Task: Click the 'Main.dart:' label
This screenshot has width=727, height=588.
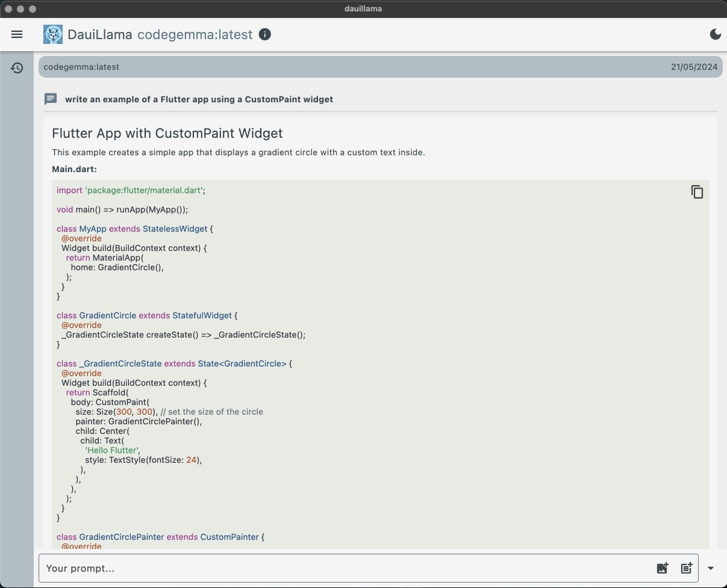Action: click(x=75, y=169)
